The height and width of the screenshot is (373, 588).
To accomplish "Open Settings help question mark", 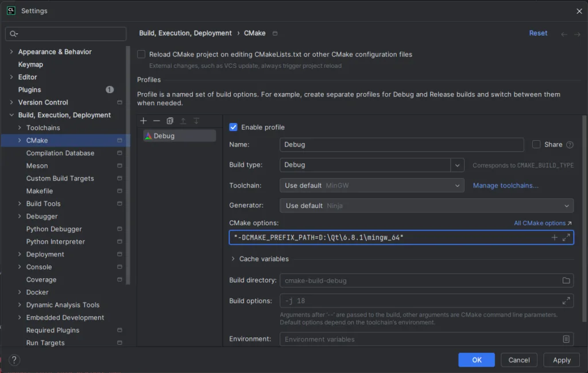I will (x=14, y=360).
